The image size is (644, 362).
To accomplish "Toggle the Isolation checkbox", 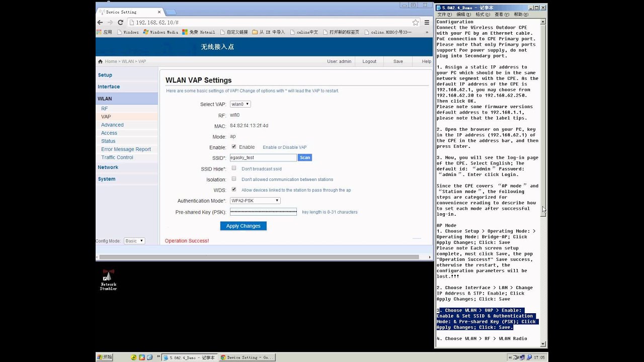I will pyautogui.click(x=234, y=179).
